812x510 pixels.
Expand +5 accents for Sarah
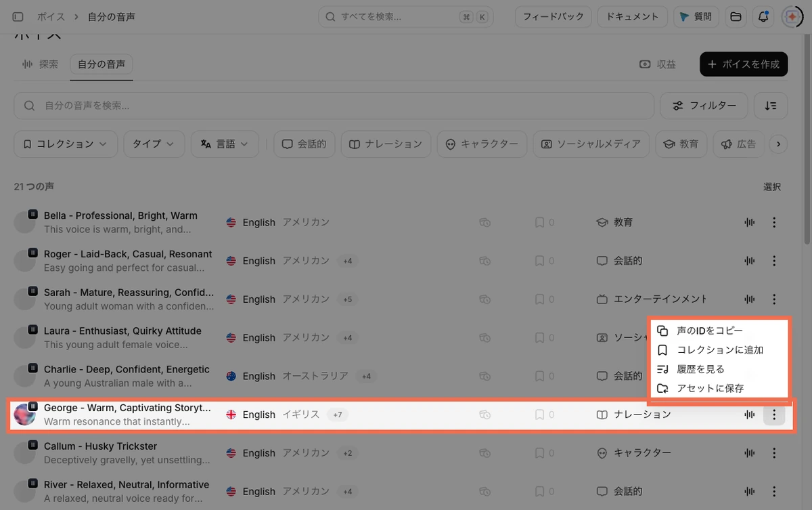click(347, 299)
